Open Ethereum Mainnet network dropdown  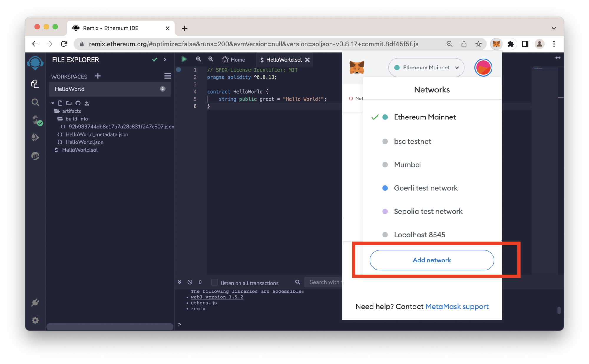tap(426, 68)
